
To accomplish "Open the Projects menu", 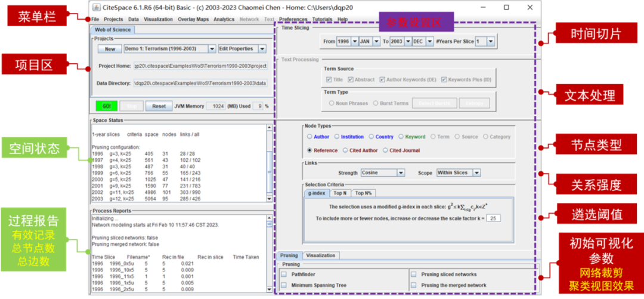I will point(113,19).
